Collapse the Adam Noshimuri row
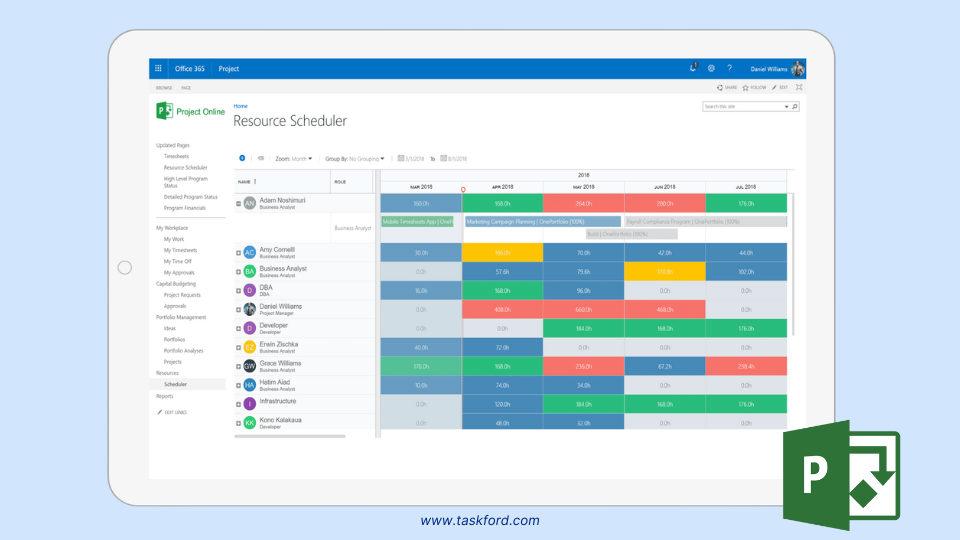Image resolution: width=960 pixels, height=540 pixels. click(x=238, y=203)
